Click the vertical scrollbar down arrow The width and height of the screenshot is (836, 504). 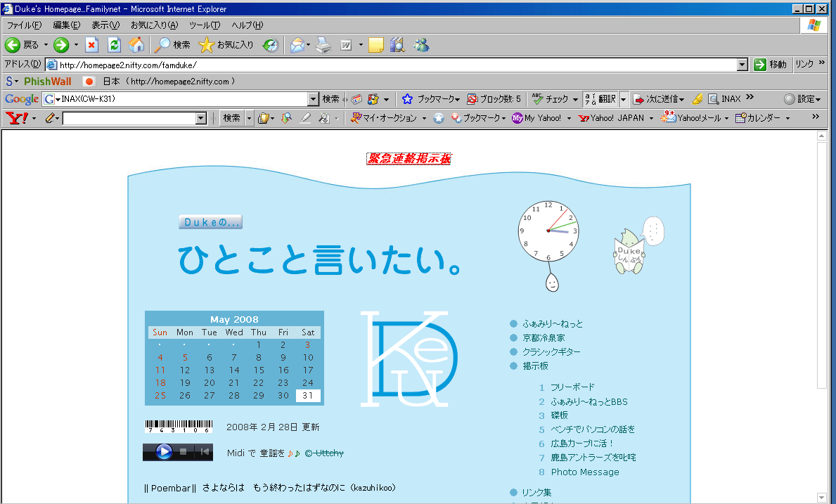(822, 498)
